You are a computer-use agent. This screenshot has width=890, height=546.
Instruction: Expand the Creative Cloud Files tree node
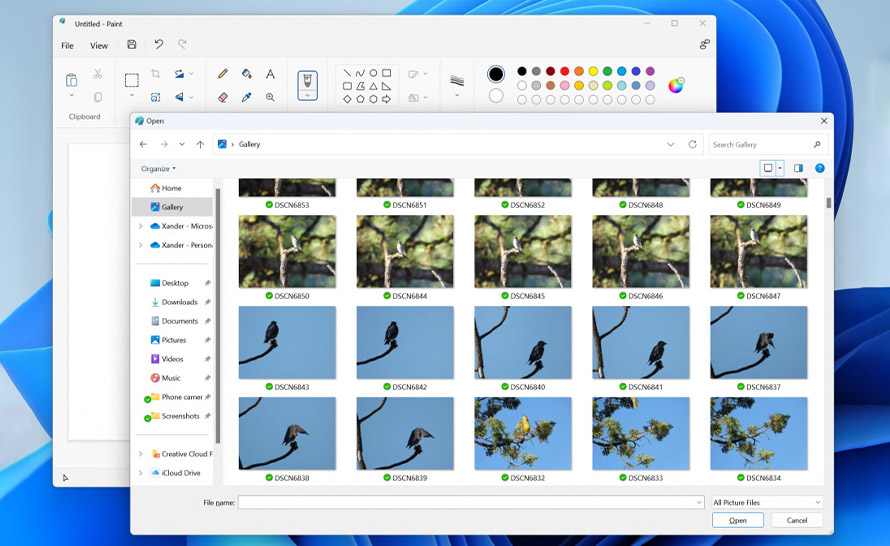pyautogui.click(x=140, y=454)
